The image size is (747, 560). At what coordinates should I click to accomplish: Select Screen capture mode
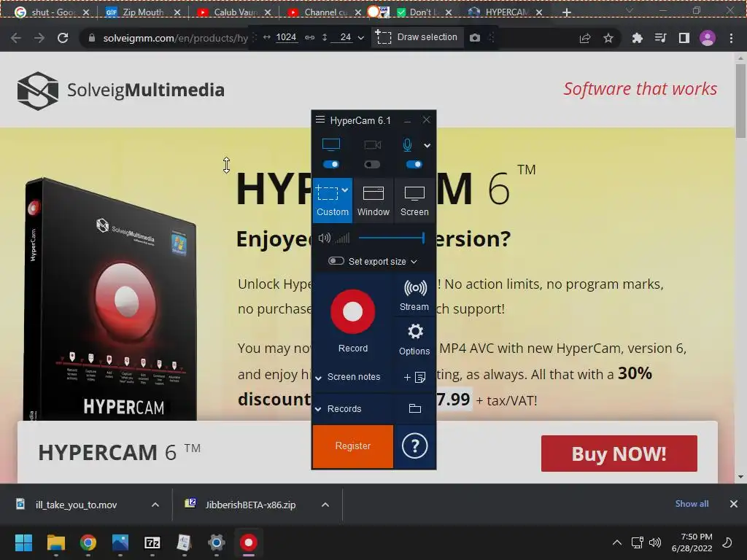(x=414, y=201)
